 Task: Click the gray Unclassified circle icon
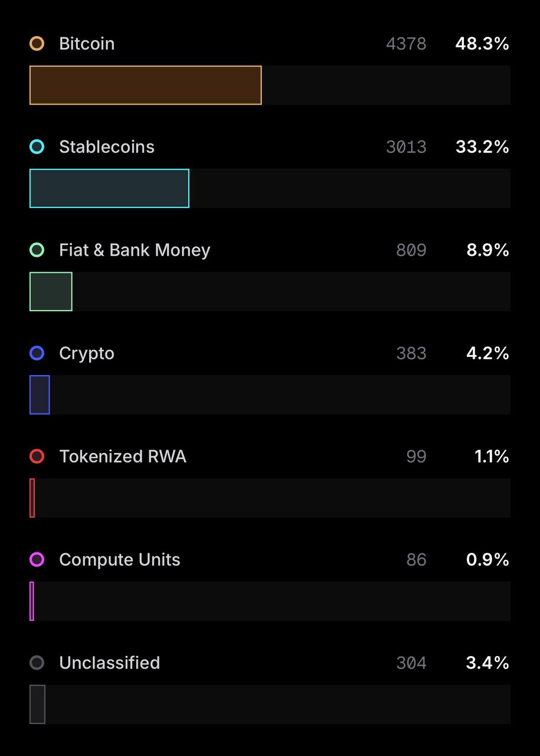tap(37, 663)
